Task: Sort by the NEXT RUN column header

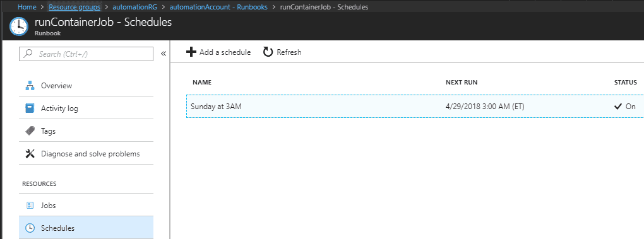Action: (462, 83)
